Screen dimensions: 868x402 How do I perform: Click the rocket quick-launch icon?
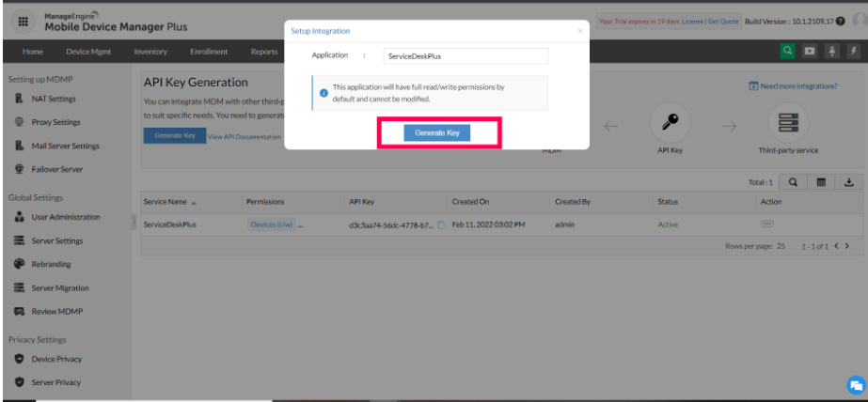pyautogui.click(x=831, y=51)
